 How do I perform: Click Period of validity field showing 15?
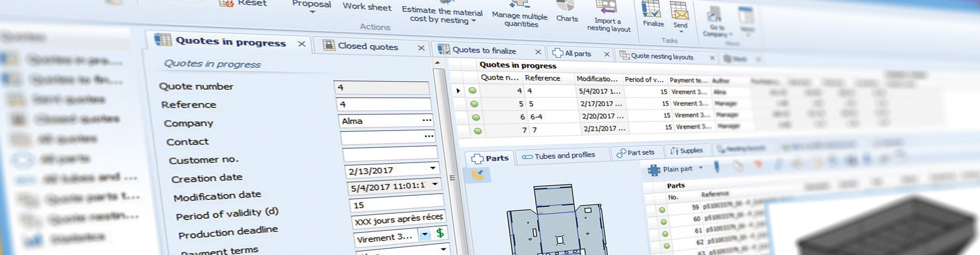(396, 203)
